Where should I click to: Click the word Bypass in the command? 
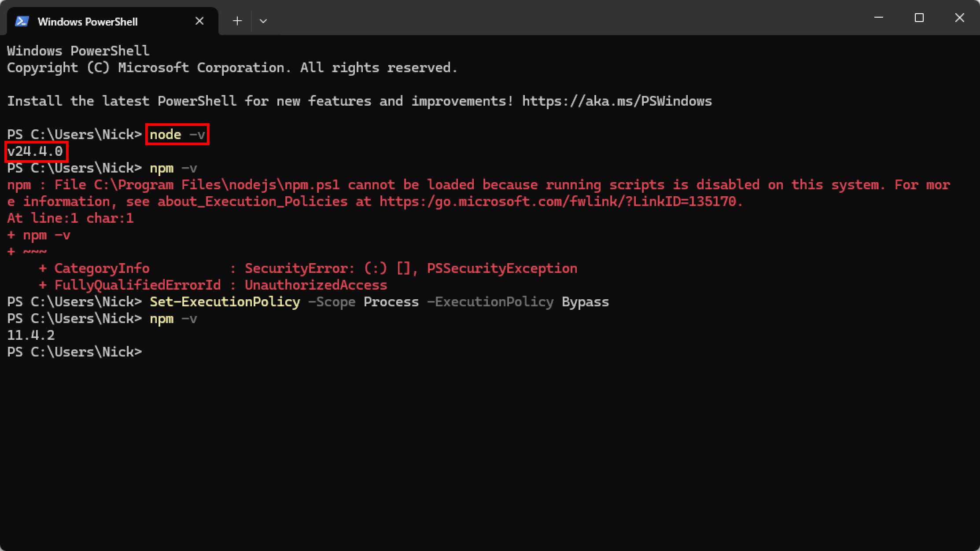click(586, 302)
